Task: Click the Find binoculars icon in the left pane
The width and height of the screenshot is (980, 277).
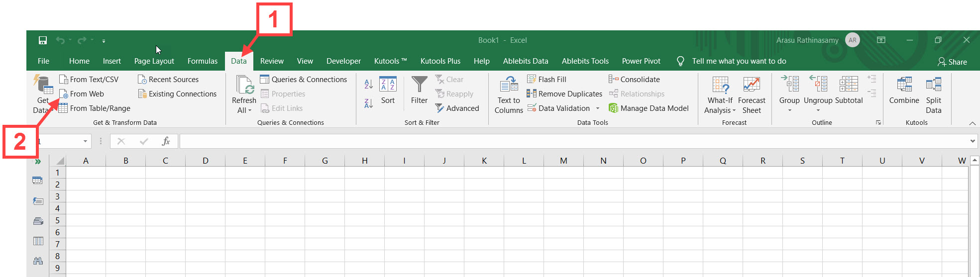Action: click(38, 261)
